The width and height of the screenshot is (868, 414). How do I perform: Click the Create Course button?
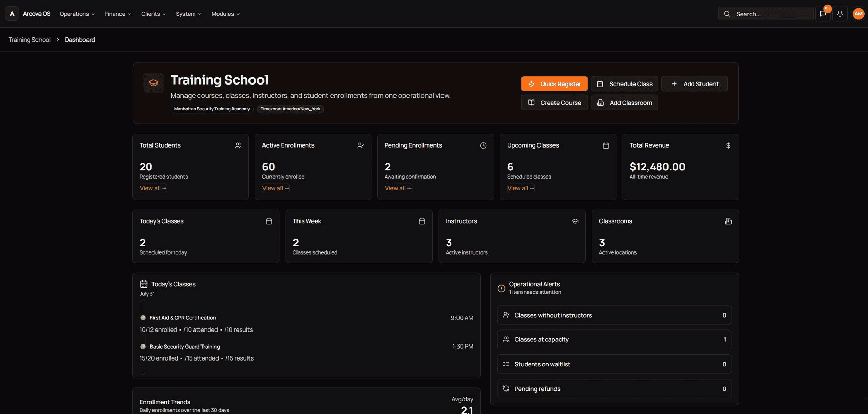pos(554,103)
